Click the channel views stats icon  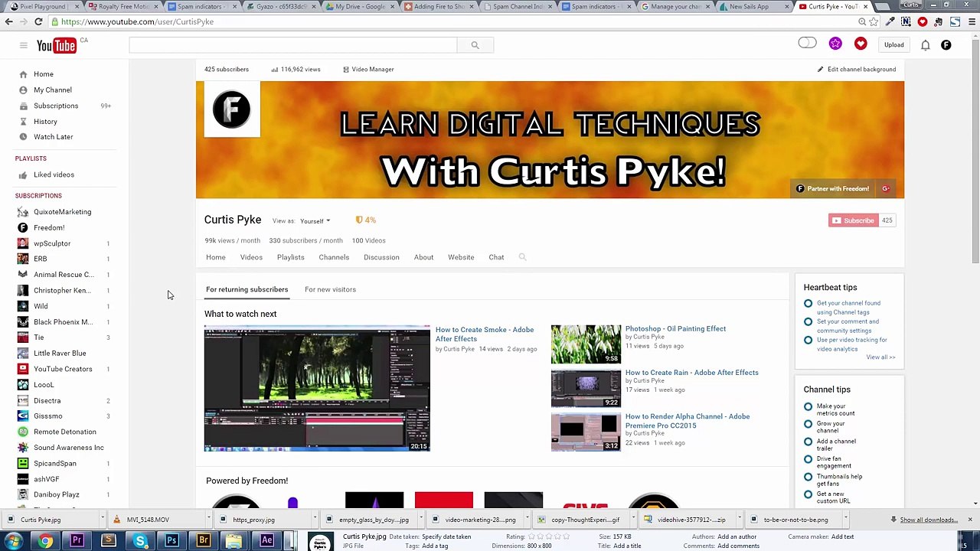click(274, 70)
